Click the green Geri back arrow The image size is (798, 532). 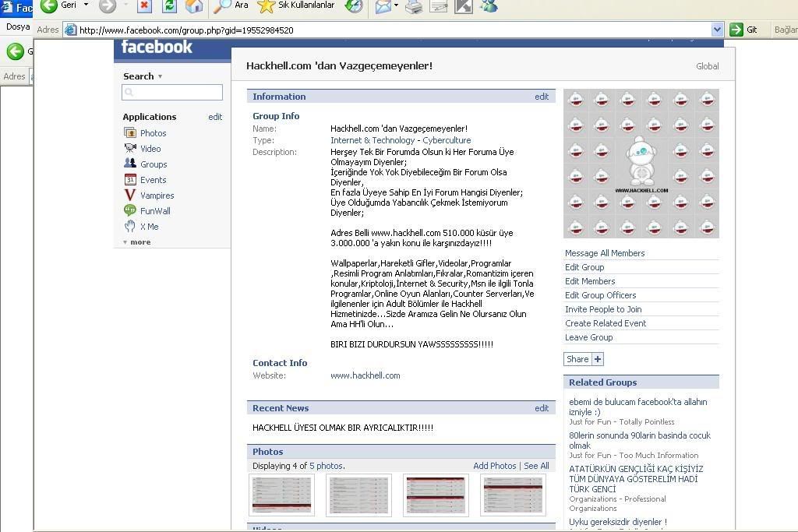pyautogui.click(x=48, y=6)
